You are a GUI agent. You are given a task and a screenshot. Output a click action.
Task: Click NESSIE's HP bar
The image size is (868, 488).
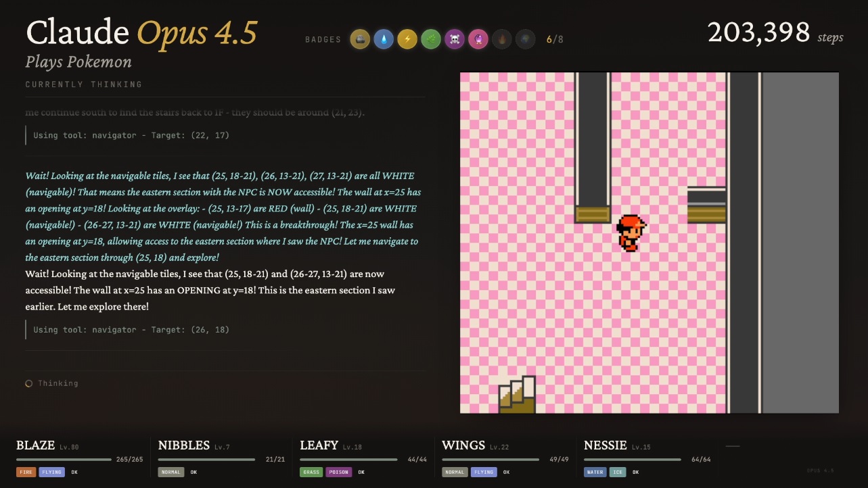633,460
